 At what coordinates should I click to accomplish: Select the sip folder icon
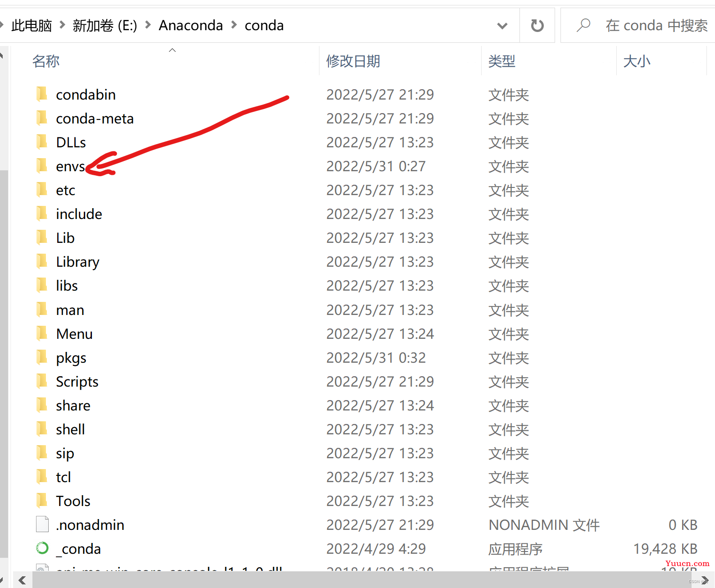click(41, 453)
